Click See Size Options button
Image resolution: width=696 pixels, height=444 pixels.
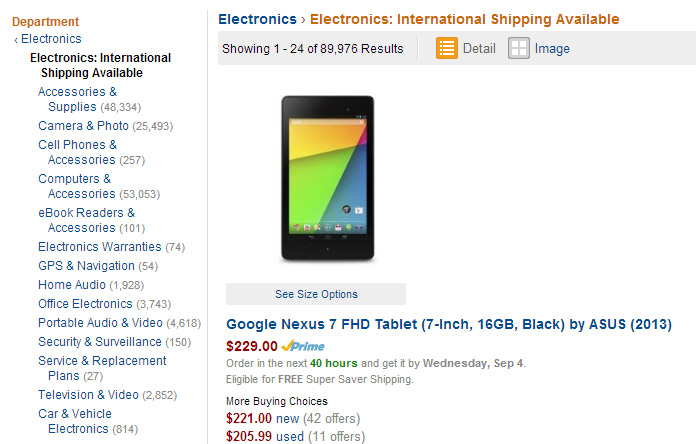pyautogui.click(x=316, y=294)
